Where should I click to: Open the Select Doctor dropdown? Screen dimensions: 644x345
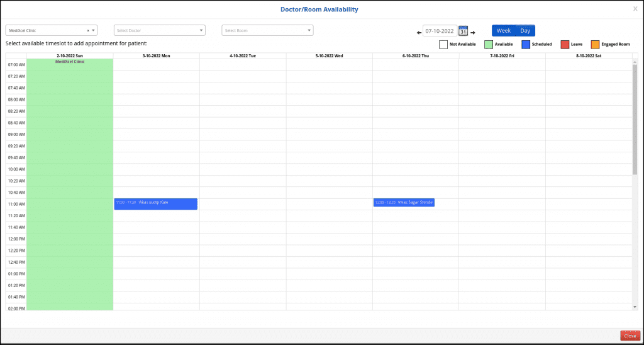tap(160, 30)
